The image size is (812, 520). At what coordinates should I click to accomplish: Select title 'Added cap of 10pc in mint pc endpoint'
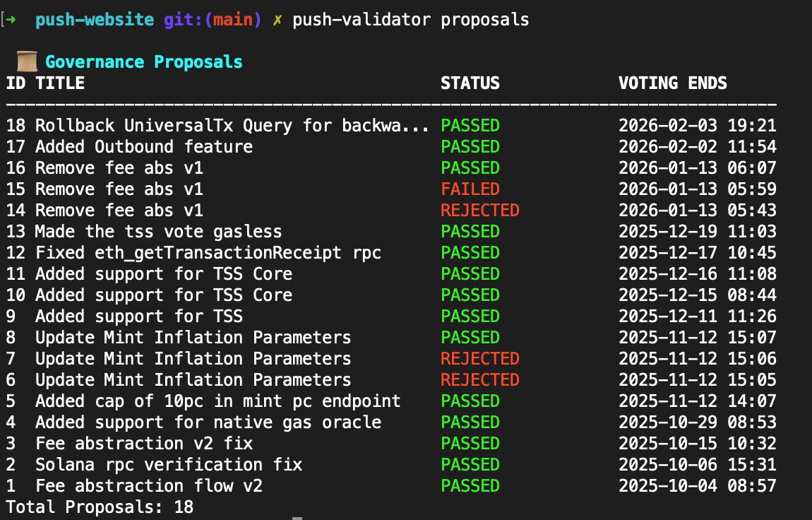click(218, 401)
